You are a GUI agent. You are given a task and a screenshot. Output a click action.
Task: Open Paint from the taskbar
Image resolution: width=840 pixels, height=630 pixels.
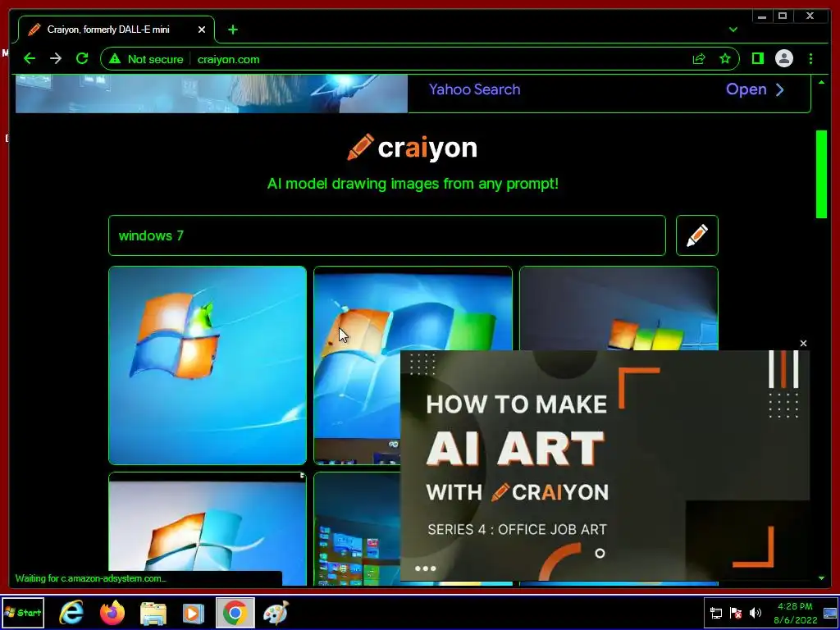click(x=276, y=613)
